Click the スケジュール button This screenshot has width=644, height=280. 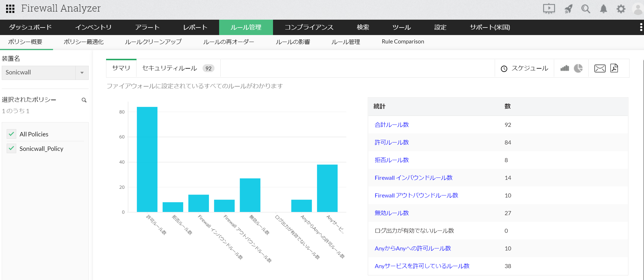tap(525, 68)
